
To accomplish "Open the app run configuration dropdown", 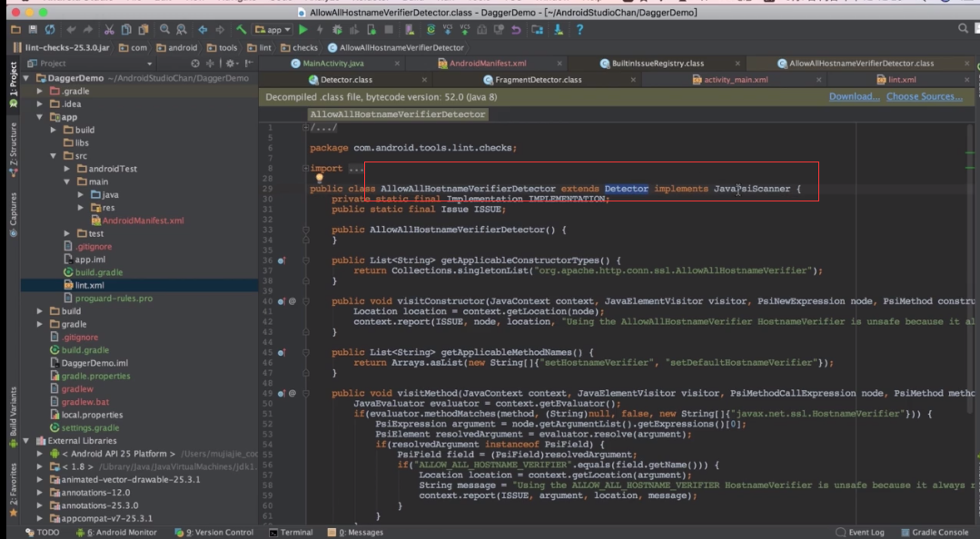I will 273,29.
